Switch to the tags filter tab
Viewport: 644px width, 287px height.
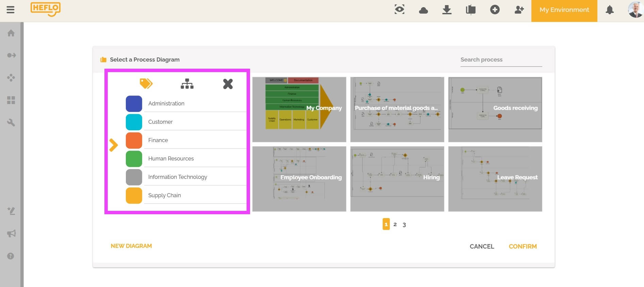(146, 84)
